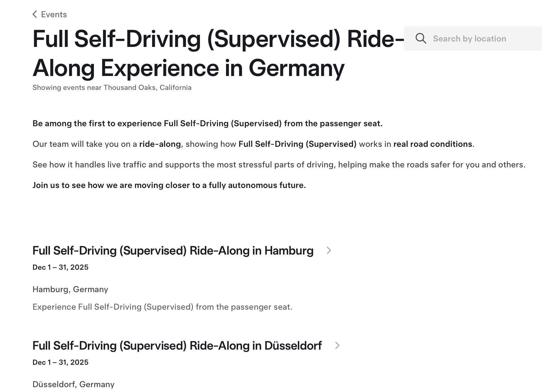
Task: Open the Ride-Along in Hamburg event title
Action: coord(173,251)
